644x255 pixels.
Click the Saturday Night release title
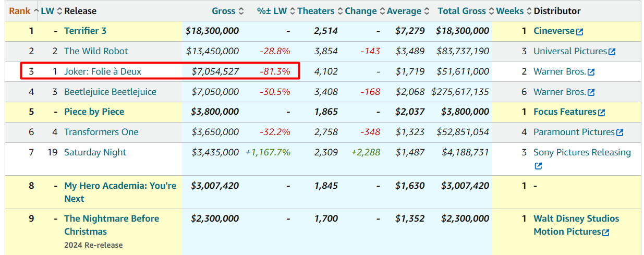[x=95, y=152]
